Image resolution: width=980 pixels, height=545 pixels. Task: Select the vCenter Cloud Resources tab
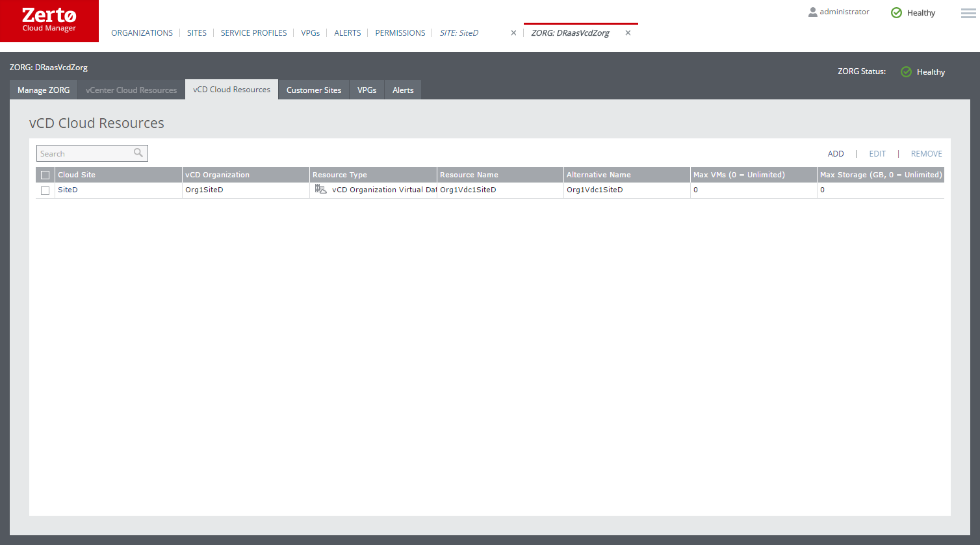131,90
